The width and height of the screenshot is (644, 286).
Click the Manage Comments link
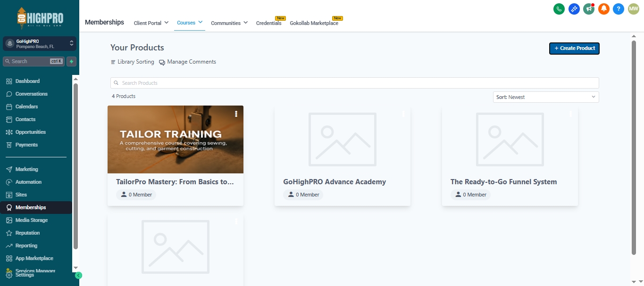click(192, 62)
